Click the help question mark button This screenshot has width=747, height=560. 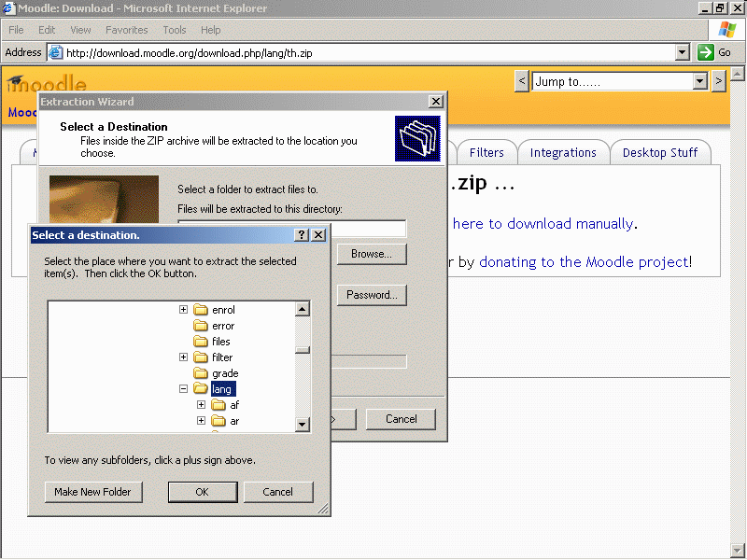302,235
